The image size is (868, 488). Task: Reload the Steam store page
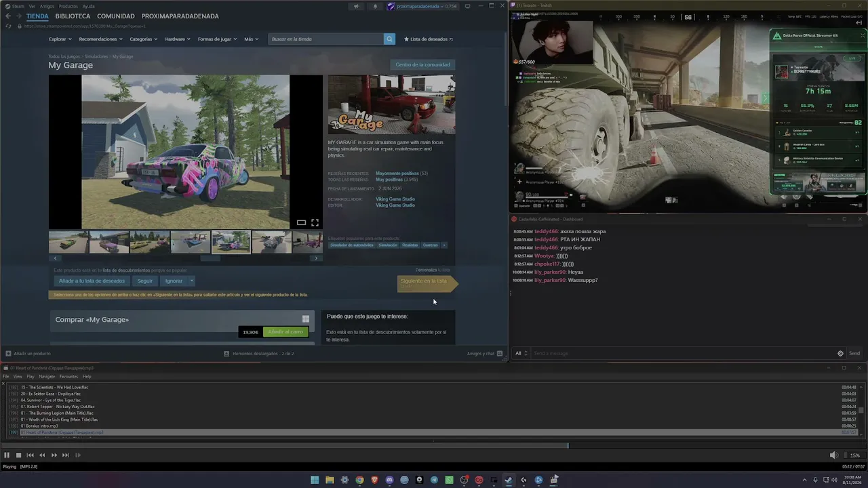(8, 26)
